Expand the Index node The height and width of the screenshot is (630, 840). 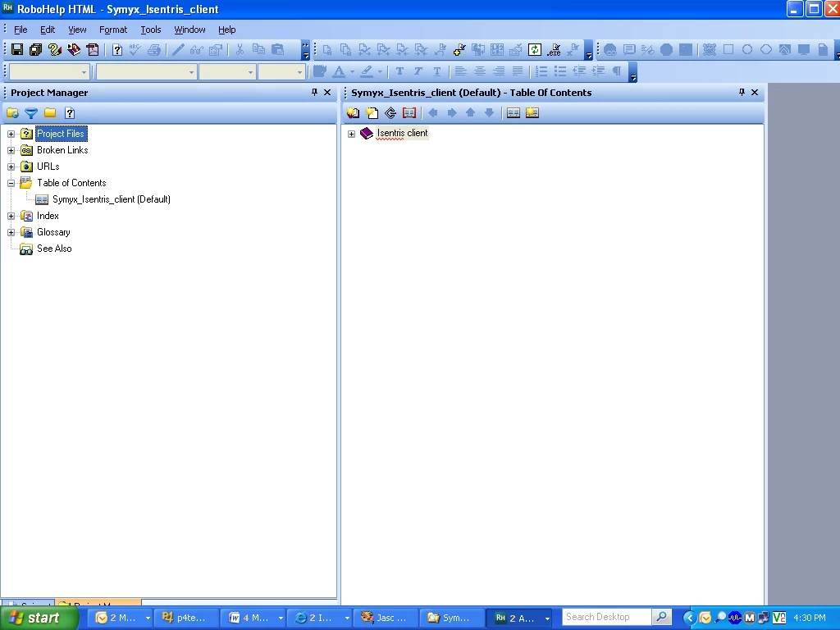tap(11, 217)
